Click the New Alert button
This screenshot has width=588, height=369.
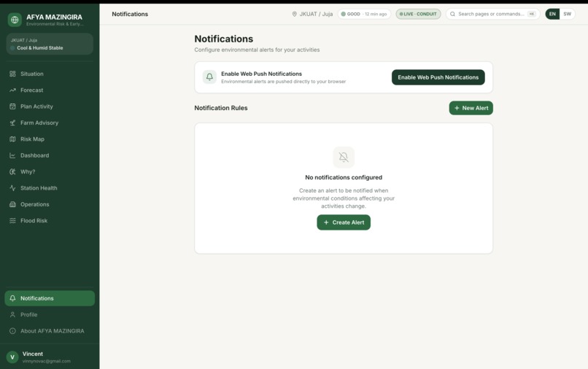471,108
